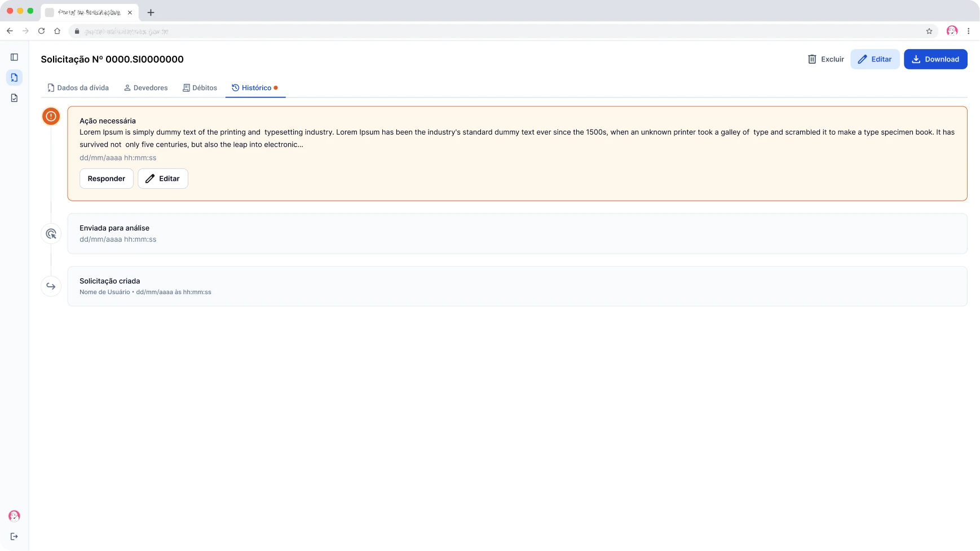Click the Download button

point(935,59)
